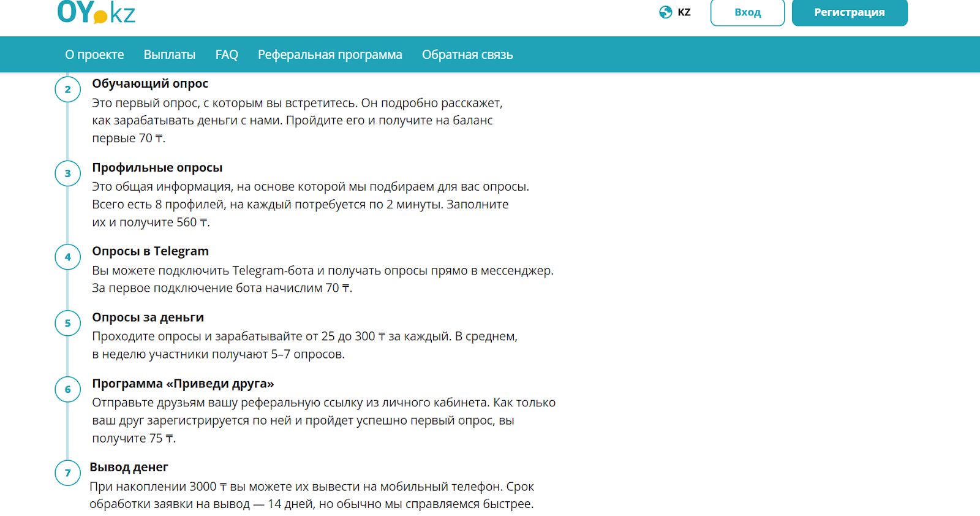Click line starting 'обработки заявки на вывод'
980x516 pixels.
tap(312, 504)
